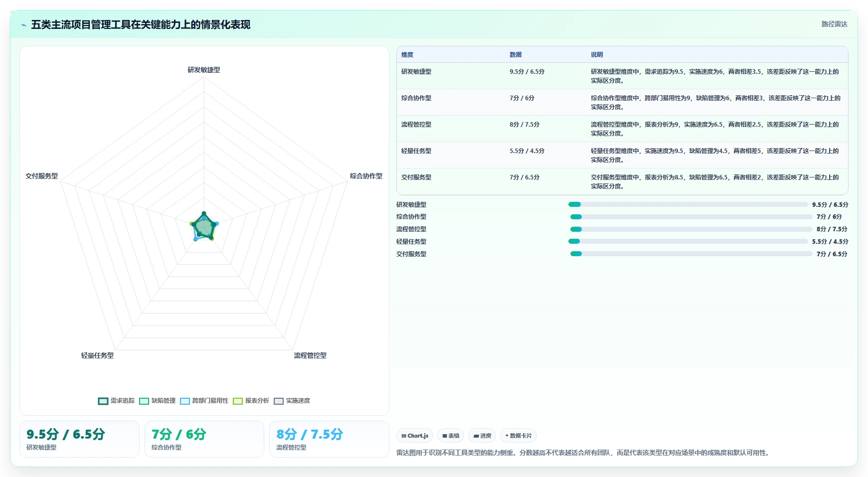Click the header icon beside the dashboard title

[23, 25]
